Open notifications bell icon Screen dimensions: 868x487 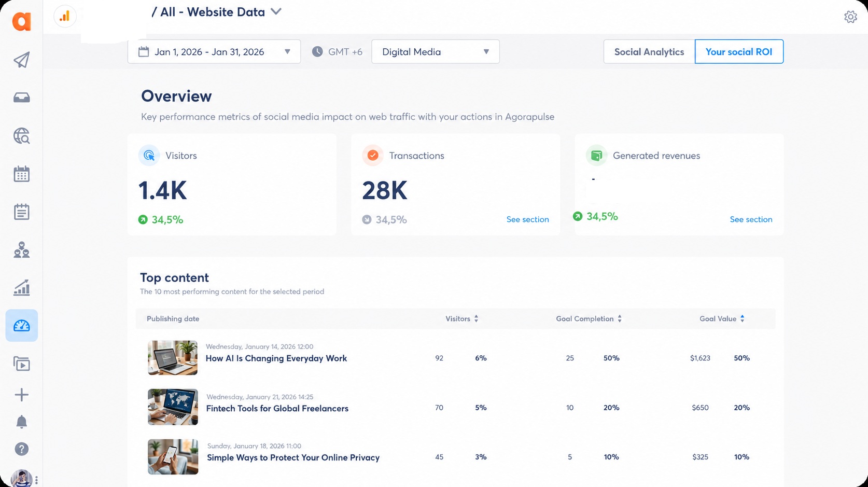pos(21,422)
